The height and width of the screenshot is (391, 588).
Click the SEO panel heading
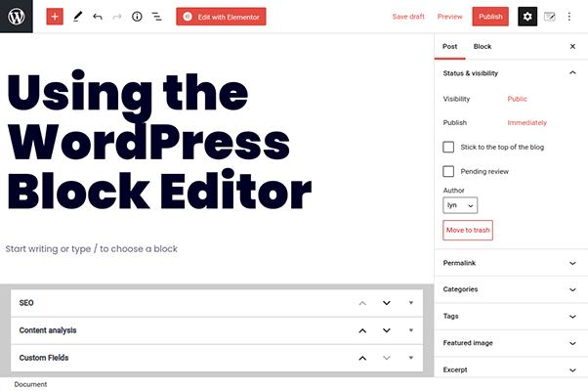[26, 303]
